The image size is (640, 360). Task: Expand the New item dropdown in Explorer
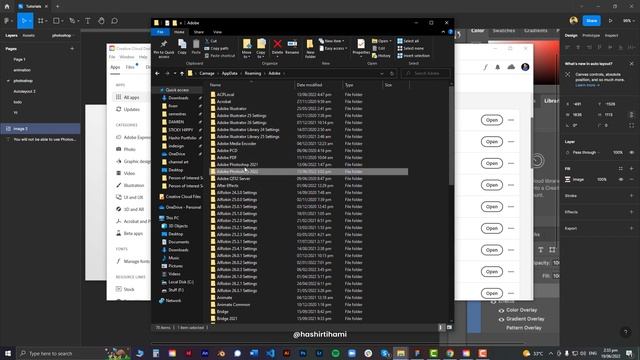[x=331, y=41]
